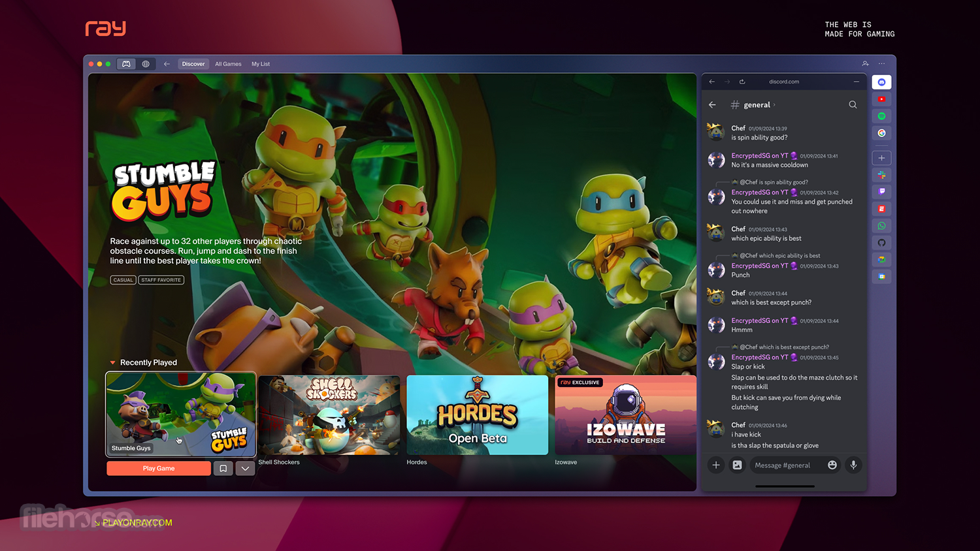The image size is (980, 551).
Task: Click the CASUAL tag
Action: pos(123,280)
